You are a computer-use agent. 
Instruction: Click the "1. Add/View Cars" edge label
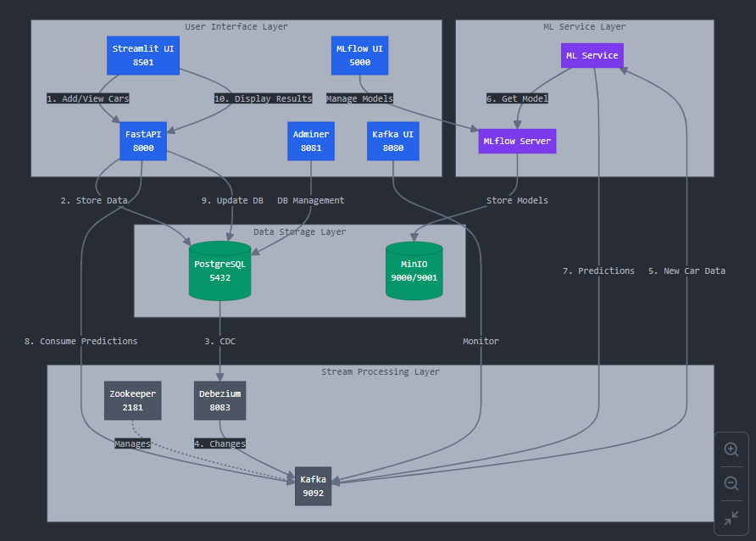(x=87, y=98)
